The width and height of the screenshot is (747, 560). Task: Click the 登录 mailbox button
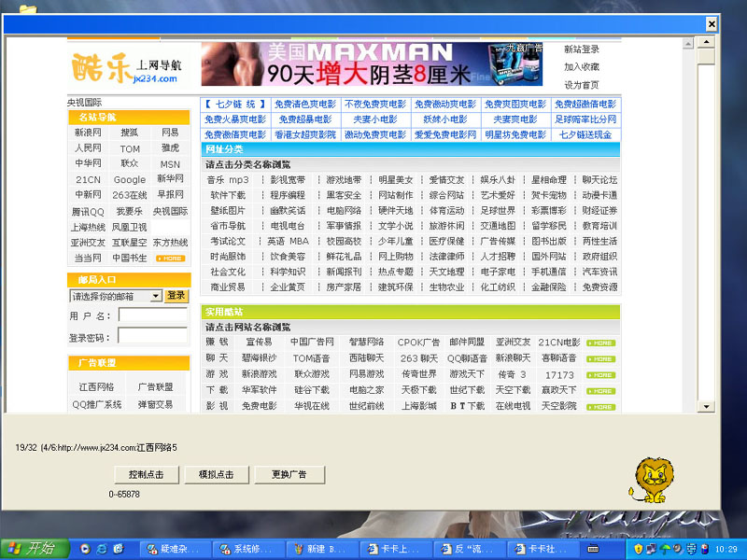coord(176,296)
